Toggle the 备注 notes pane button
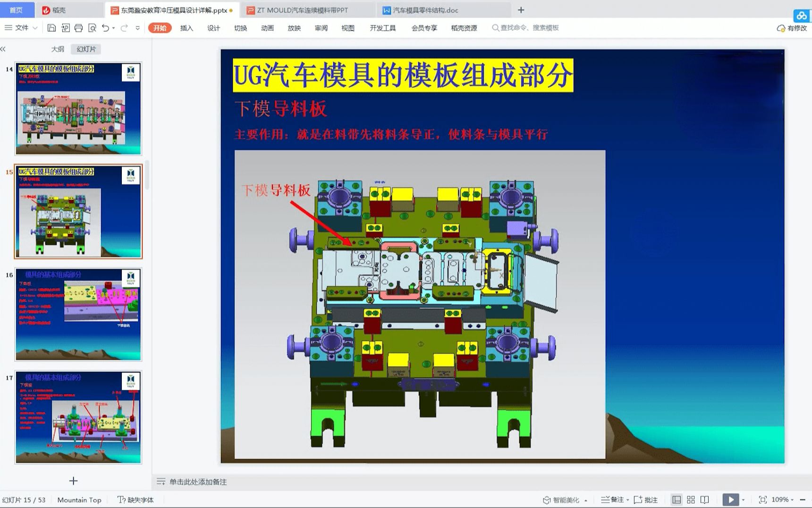The image size is (812, 508). point(612,500)
